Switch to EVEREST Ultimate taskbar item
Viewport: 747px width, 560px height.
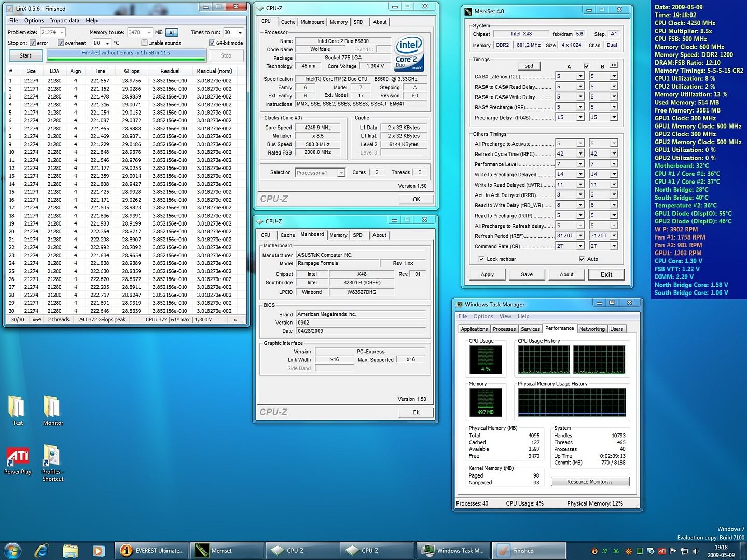tap(152, 551)
